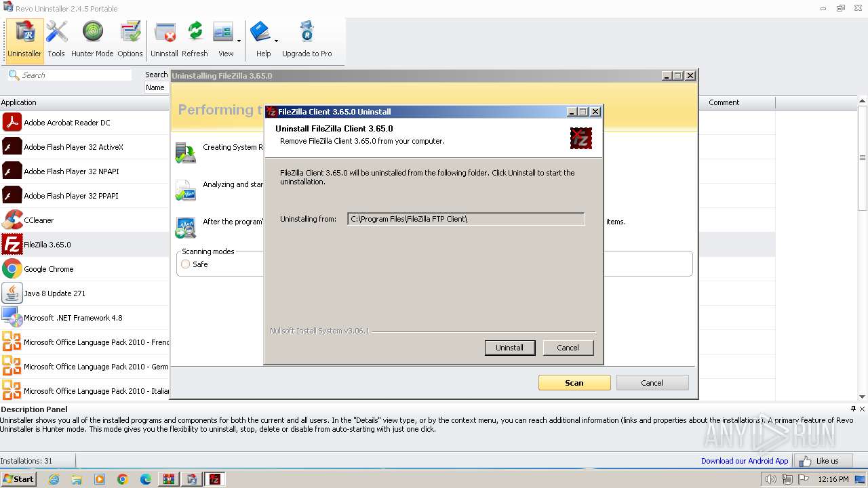
Task: Click the 12:16 PM system clock
Action: (833, 479)
